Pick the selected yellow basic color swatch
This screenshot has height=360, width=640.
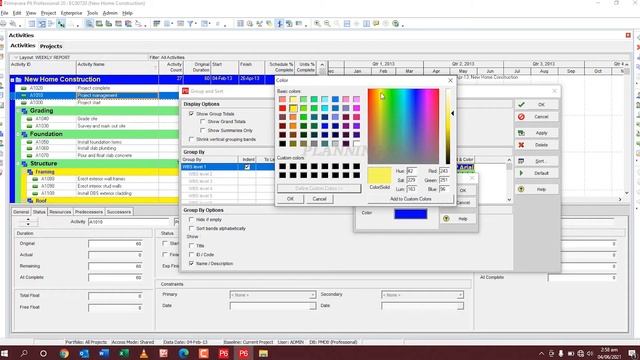293,108
